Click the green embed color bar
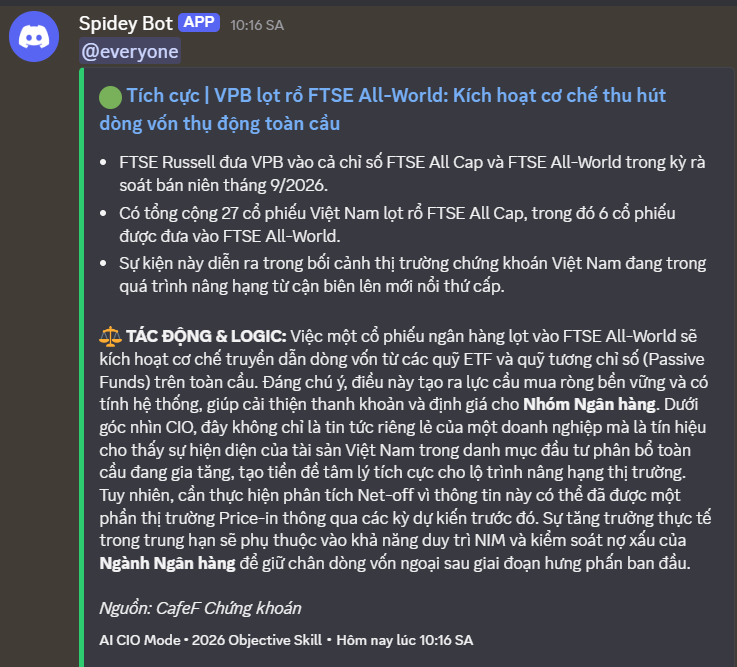Screen dimensions: 737x667 click(82, 367)
